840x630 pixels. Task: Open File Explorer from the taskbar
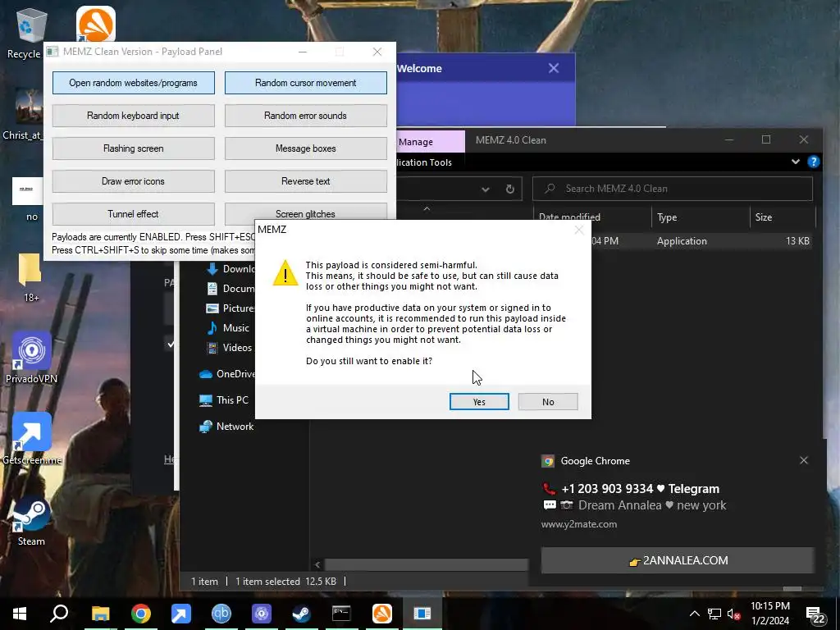click(100, 614)
